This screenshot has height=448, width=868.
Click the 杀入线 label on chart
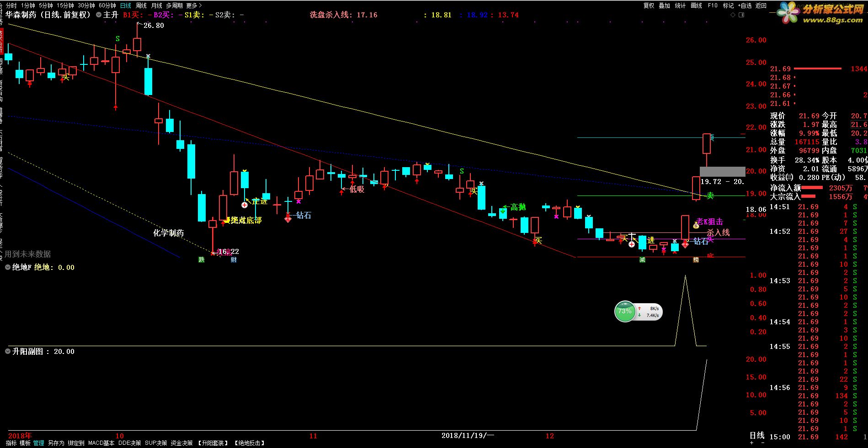(x=719, y=233)
